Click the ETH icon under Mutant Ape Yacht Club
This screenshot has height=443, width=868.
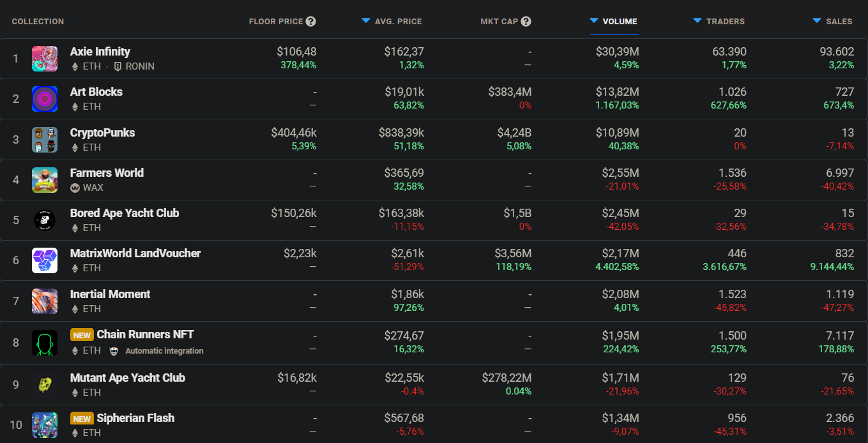coord(75,393)
